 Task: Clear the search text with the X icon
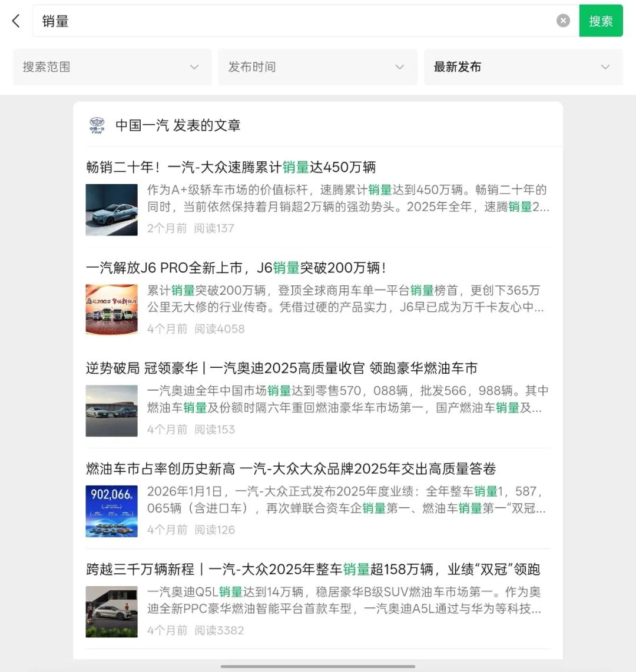point(563,21)
